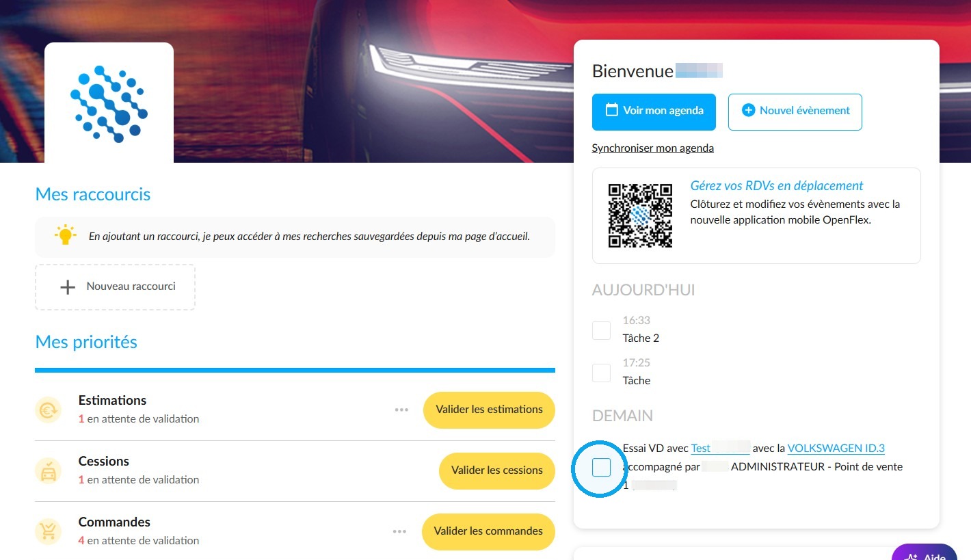Open the Commandes three-dots menu
Viewport: 971px width, 560px height.
pyautogui.click(x=401, y=531)
